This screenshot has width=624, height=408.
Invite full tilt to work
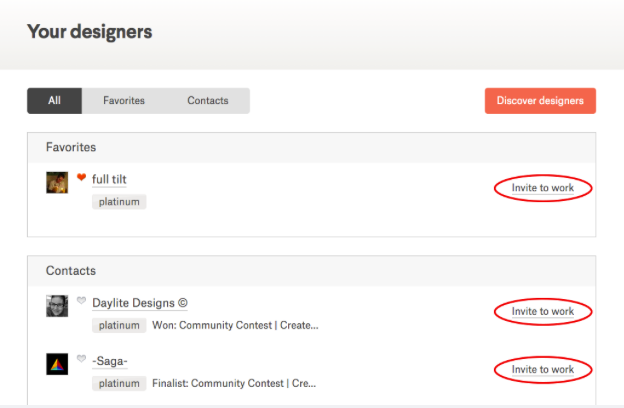click(543, 188)
